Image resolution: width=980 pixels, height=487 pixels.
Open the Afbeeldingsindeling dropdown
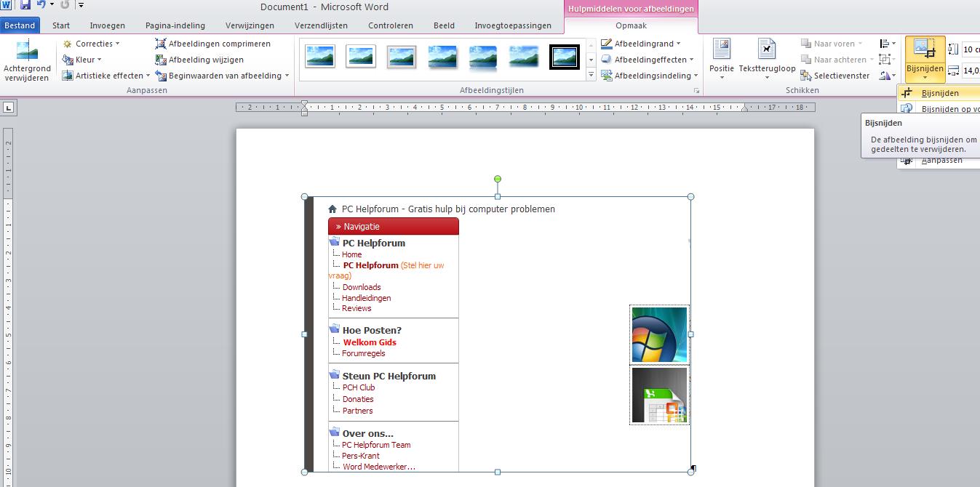[x=650, y=76]
